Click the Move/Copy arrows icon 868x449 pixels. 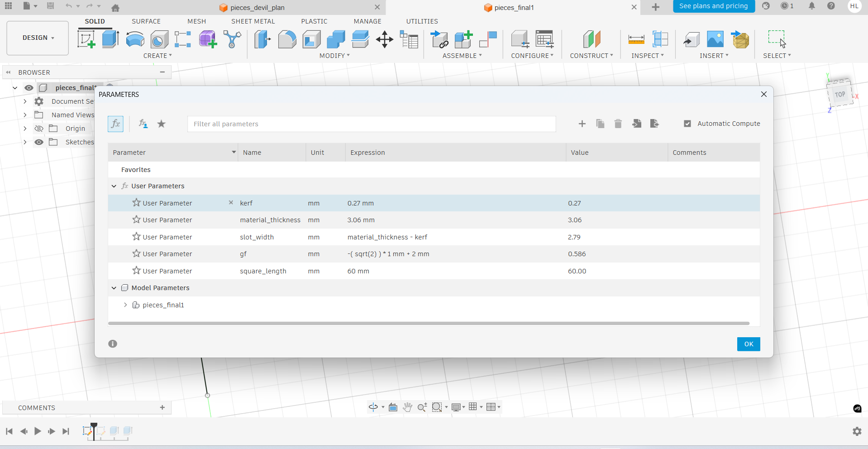[384, 39]
